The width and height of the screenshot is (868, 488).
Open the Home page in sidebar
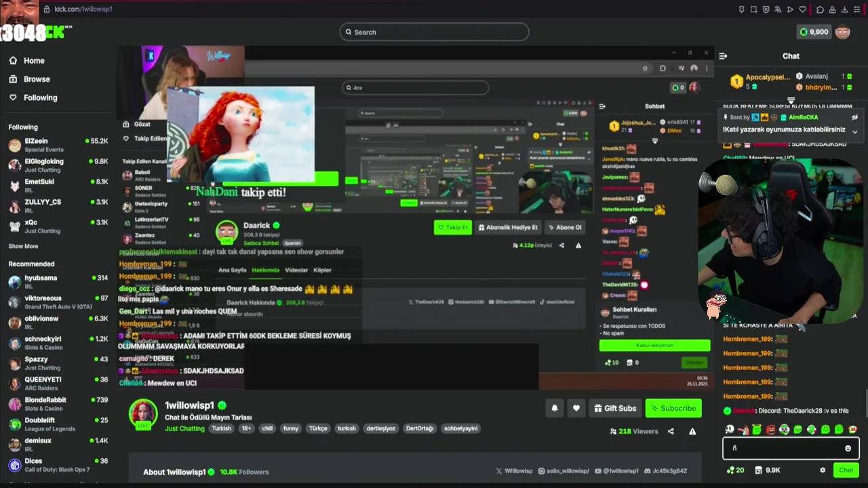(27, 60)
